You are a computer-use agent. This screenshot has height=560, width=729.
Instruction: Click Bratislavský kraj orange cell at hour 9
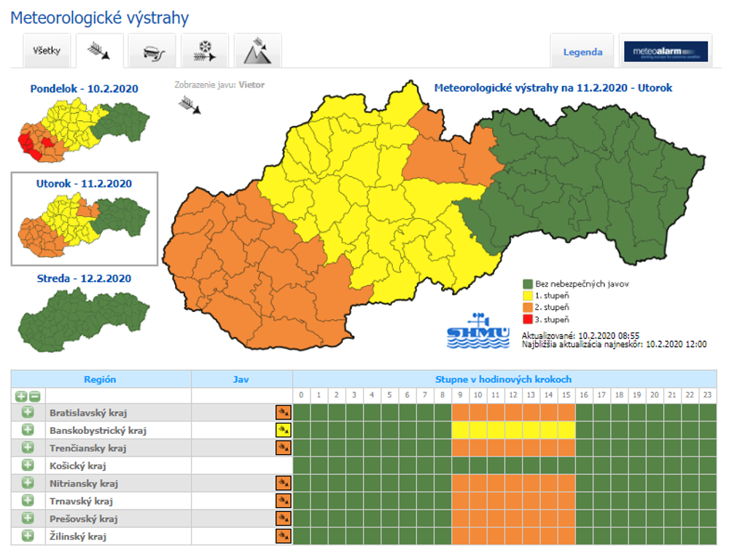[461, 413]
